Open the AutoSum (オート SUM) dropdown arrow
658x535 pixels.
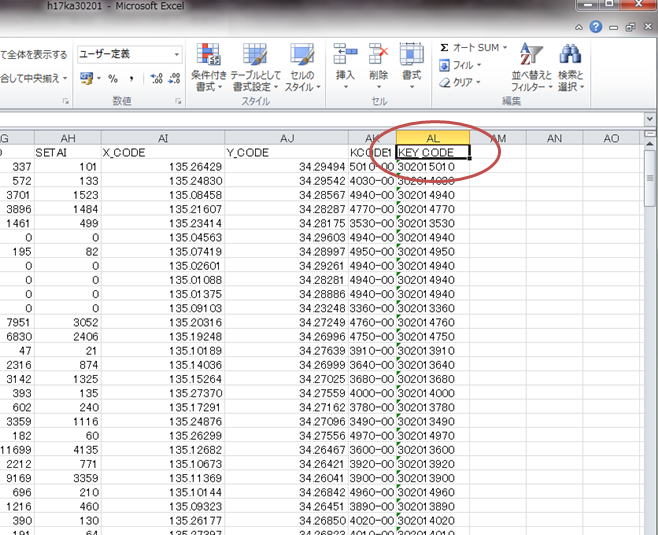(505, 48)
